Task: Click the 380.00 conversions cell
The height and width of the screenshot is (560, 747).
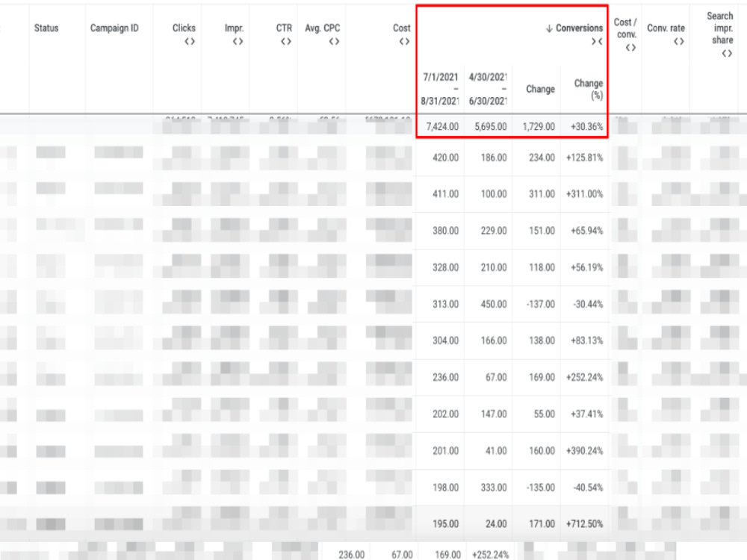Action: coord(445,231)
